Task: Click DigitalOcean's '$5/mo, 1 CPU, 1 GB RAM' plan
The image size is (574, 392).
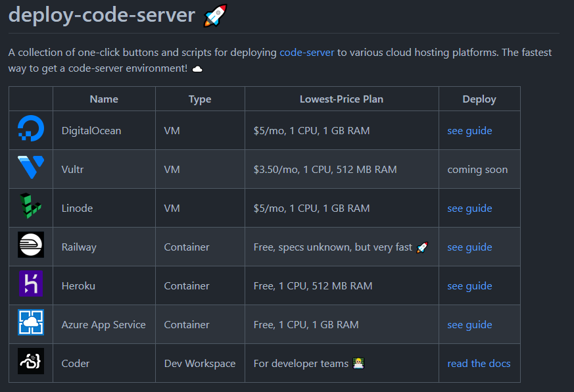Action: coord(312,131)
